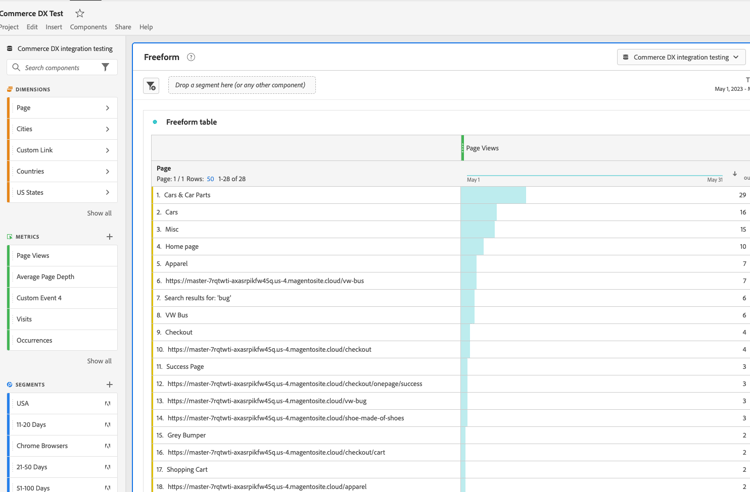Viewport: 750px width, 492px height.
Task: Click the Adobe icon beside USA segment
Action: 108,404
